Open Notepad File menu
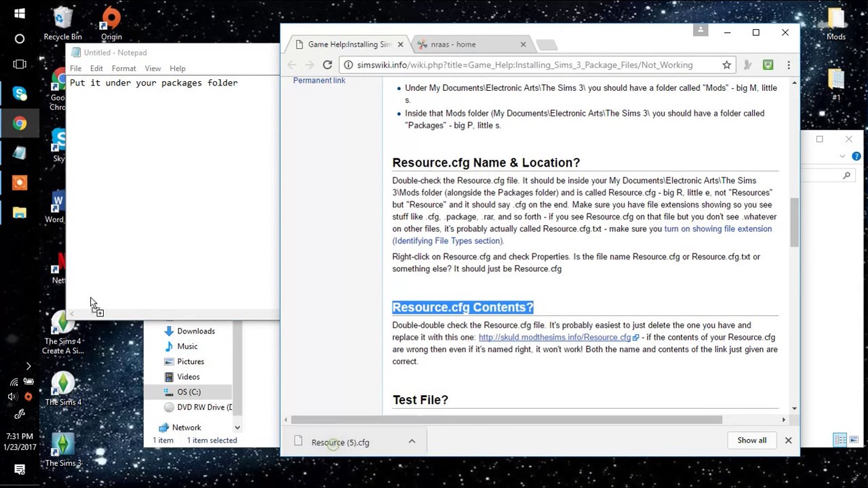This screenshot has height=488, width=868. pyautogui.click(x=75, y=68)
